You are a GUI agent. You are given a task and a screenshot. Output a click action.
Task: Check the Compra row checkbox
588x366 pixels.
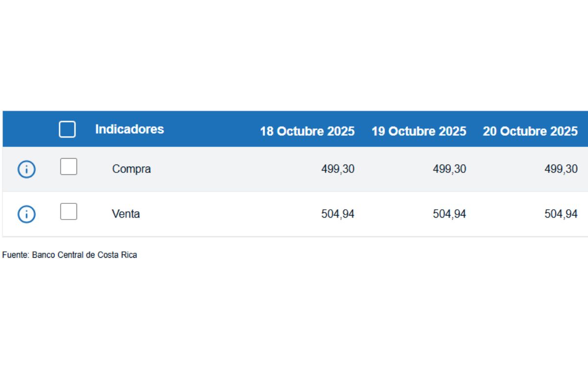(69, 167)
